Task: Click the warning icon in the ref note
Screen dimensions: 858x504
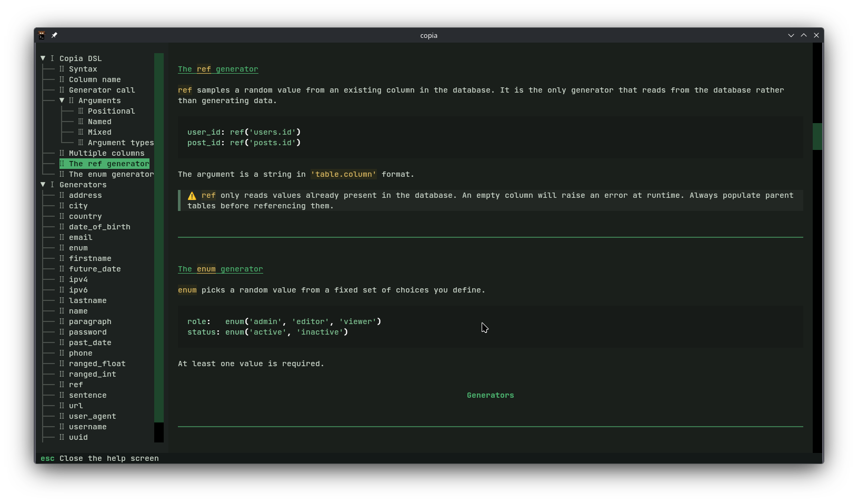Action: (x=192, y=196)
